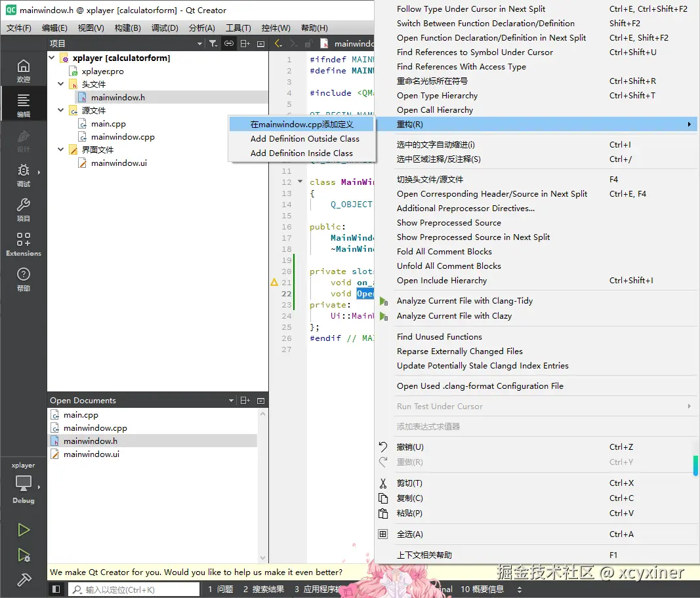Image resolution: width=700 pixels, height=598 pixels.
Task: Open project panel type dropdown 项目
Action: (126, 43)
